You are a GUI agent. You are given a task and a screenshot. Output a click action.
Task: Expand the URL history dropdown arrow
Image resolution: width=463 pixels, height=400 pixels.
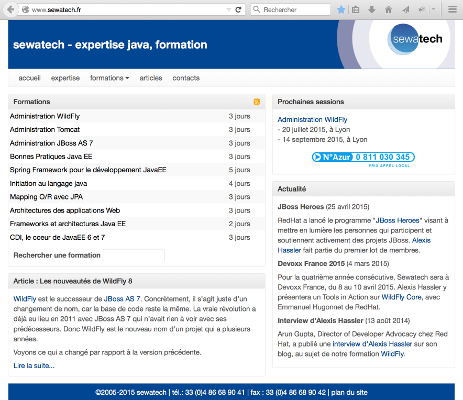coord(229,10)
